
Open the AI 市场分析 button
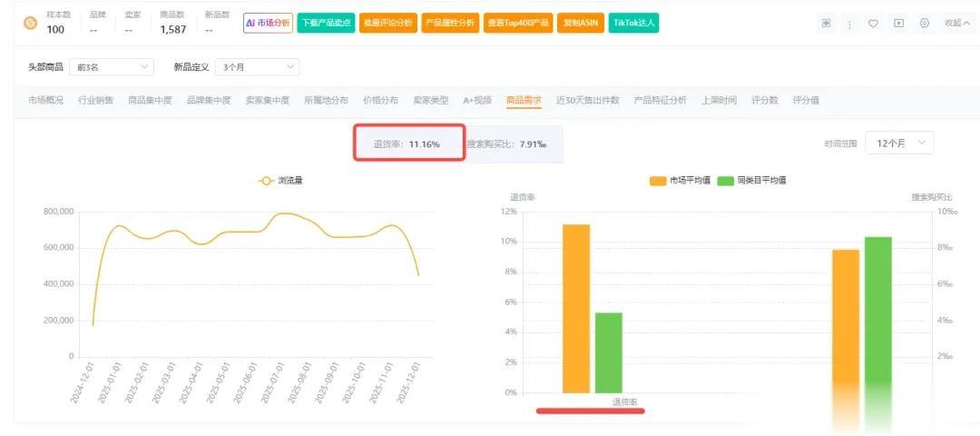[x=268, y=23]
